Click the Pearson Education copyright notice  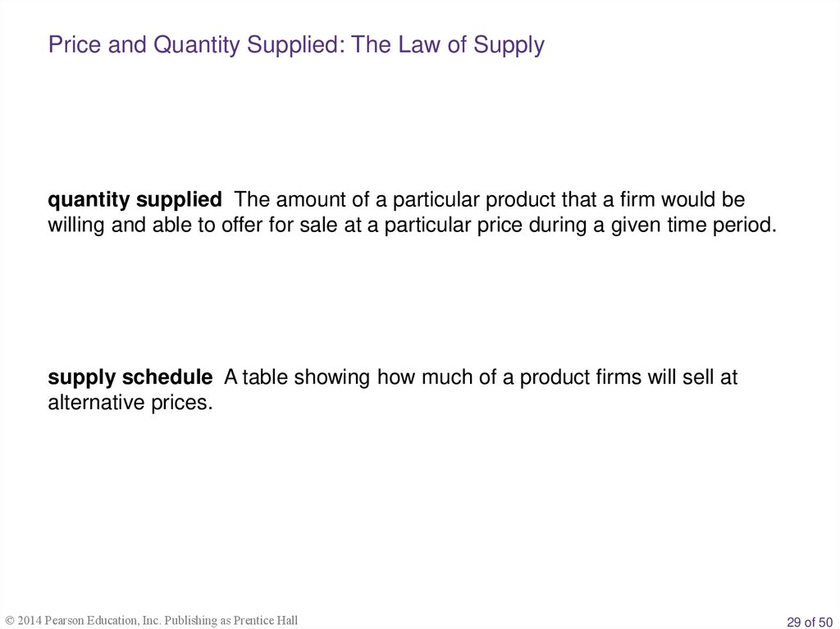click(x=152, y=621)
